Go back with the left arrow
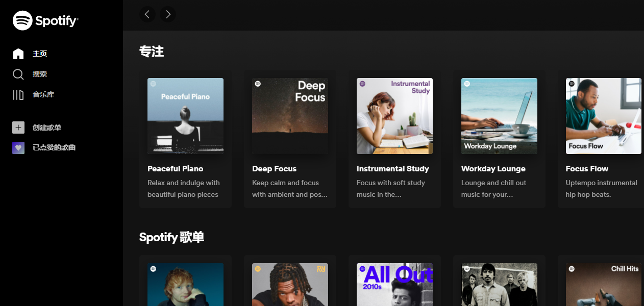Screen dimensions: 644x306 point(147,14)
